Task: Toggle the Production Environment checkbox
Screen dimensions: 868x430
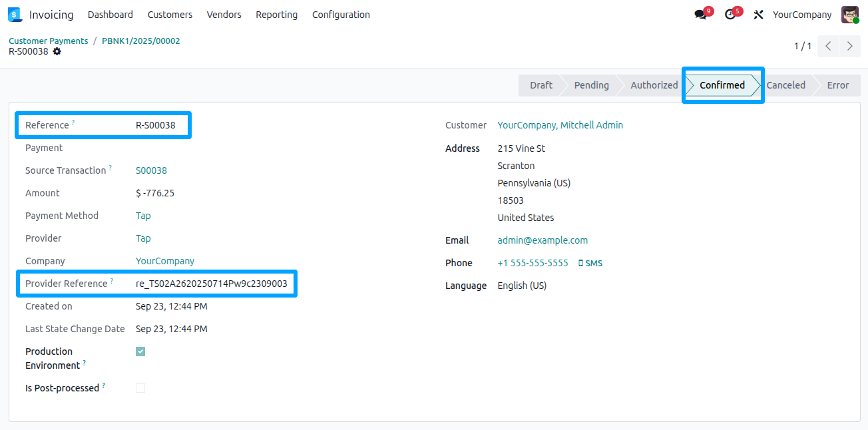Action: click(140, 351)
